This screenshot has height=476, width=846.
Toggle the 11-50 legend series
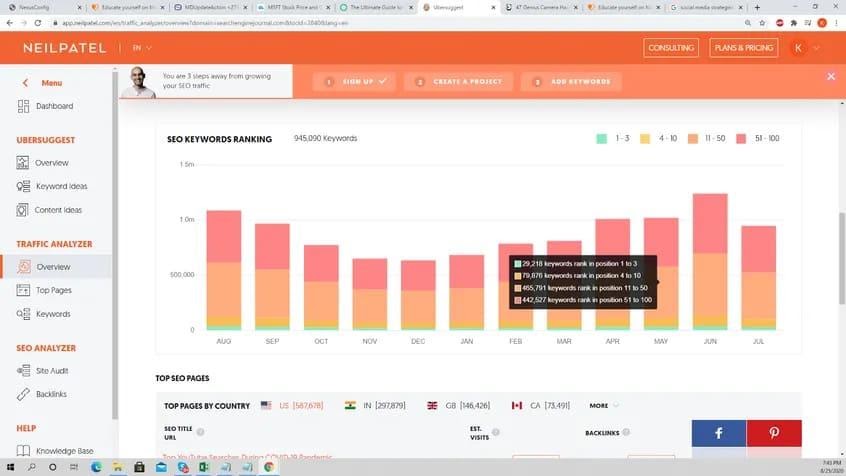click(706, 139)
